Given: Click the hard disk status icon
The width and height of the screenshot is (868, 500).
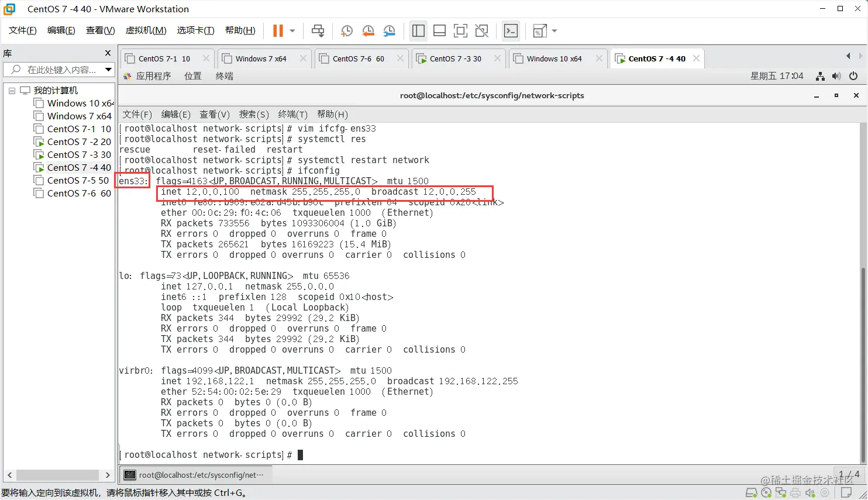Looking at the screenshot, I should [x=752, y=493].
